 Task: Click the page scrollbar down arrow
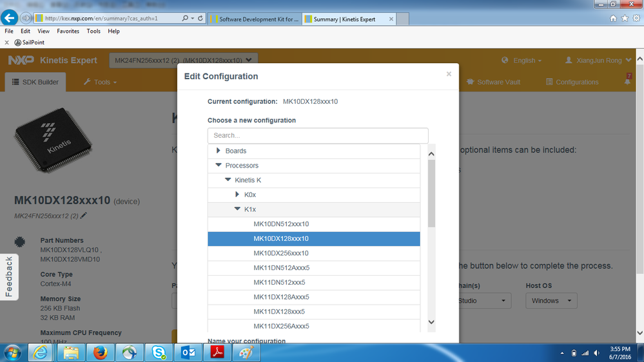(x=640, y=332)
